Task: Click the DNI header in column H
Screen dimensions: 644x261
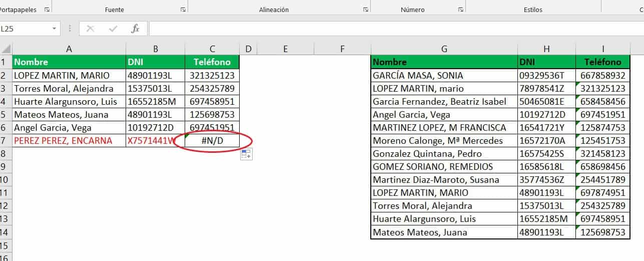Action: pos(547,62)
